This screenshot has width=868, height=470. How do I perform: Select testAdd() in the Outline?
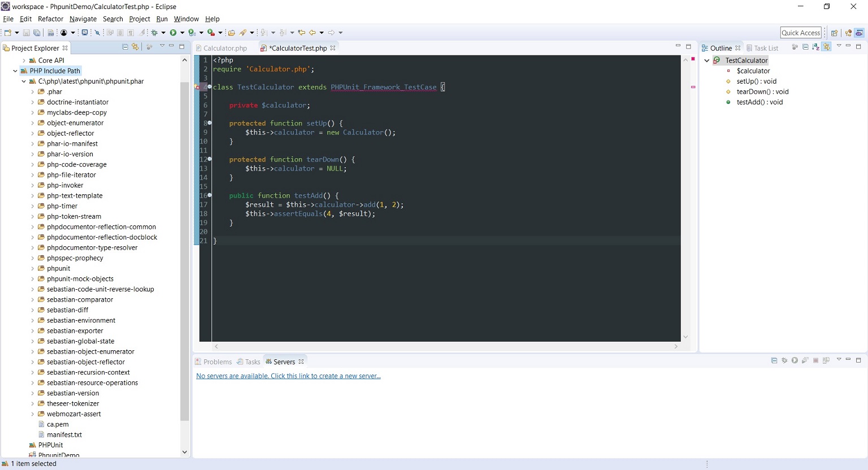pos(759,102)
